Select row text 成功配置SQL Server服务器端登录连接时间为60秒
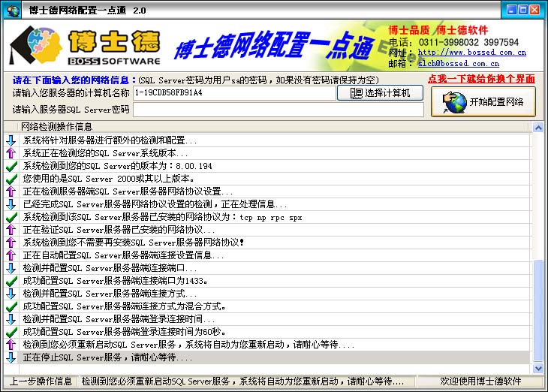The height and width of the screenshot is (392, 548). [124, 332]
